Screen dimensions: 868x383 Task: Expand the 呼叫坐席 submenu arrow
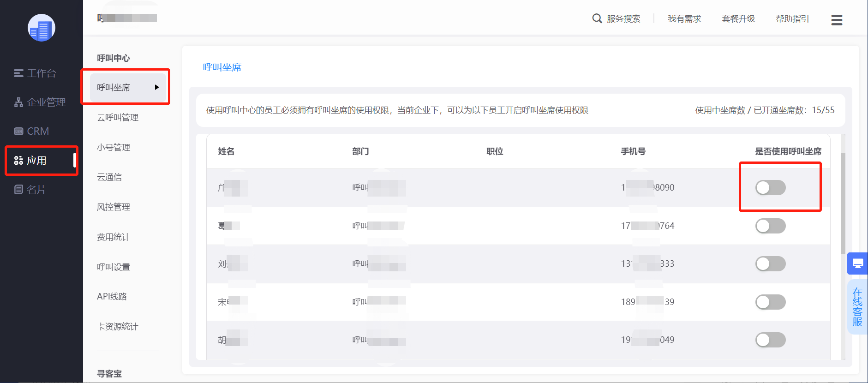point(157,87)
